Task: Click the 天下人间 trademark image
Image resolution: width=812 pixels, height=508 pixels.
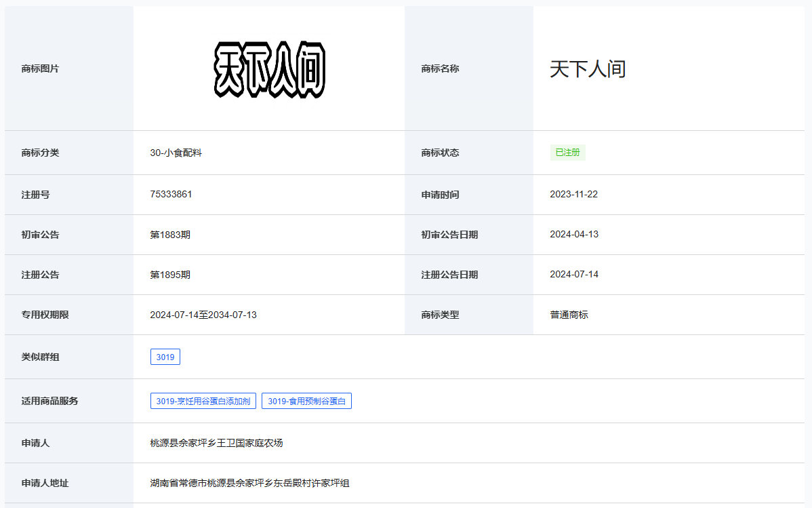Action: tap(269, 69)
